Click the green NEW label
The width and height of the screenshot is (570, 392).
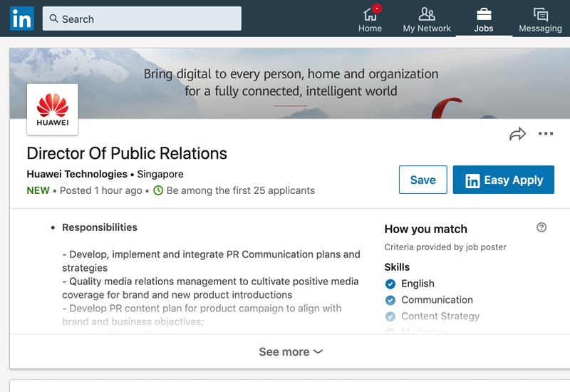coord(38,190)
